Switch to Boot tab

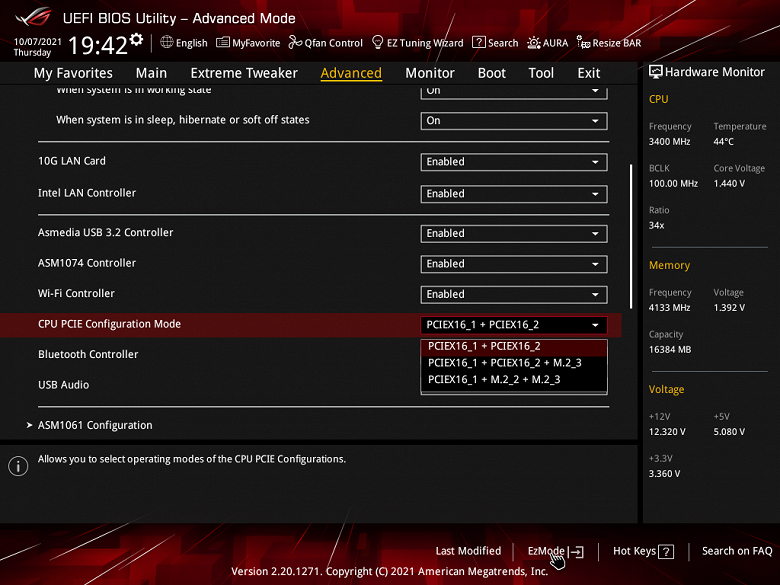point(491,73)
